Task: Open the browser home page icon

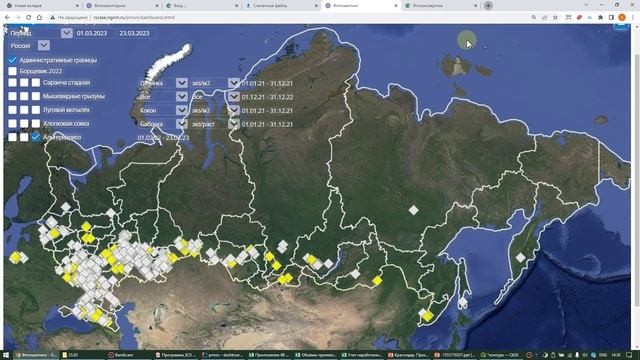Action: point(40,18)
